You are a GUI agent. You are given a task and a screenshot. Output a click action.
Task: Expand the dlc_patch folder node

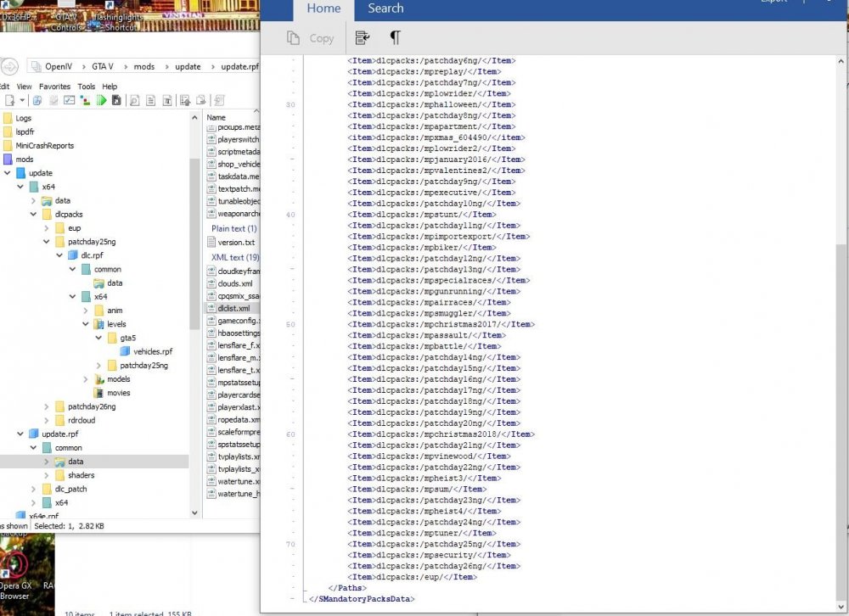33,489
